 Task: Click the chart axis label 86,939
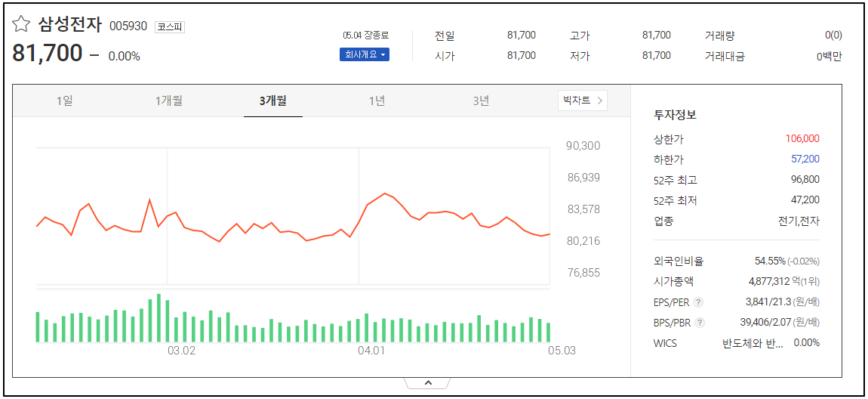[583, 178]
